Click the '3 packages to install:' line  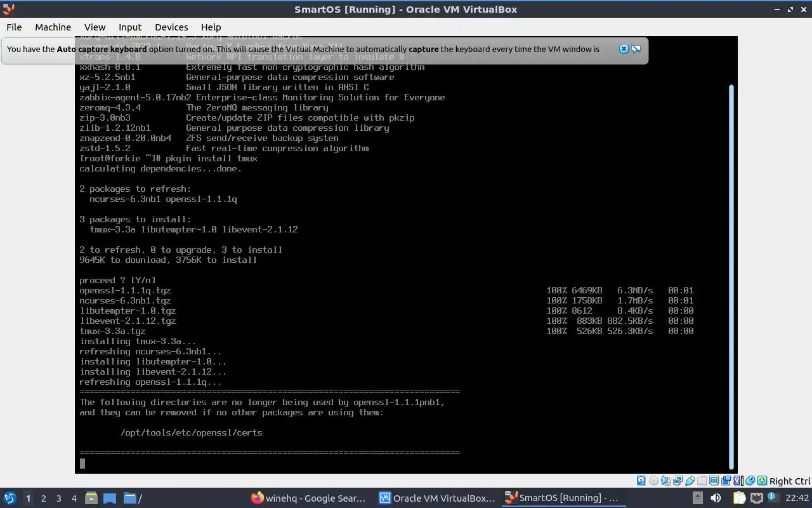coord(135,219)
